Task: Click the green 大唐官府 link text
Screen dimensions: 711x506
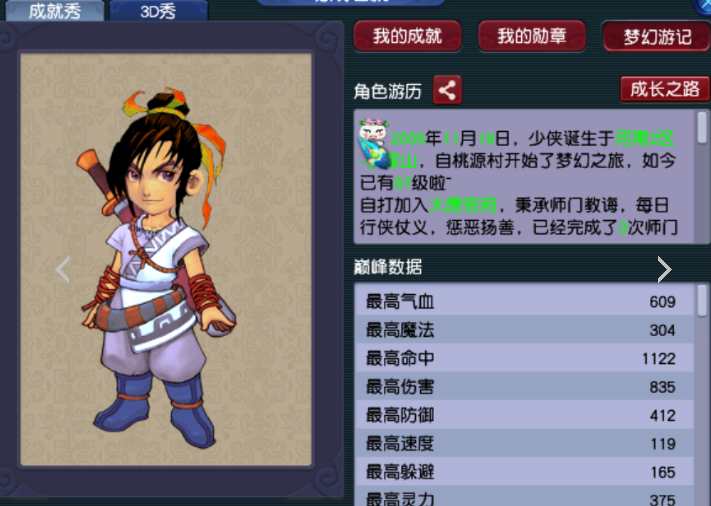Action: [463, 205]
